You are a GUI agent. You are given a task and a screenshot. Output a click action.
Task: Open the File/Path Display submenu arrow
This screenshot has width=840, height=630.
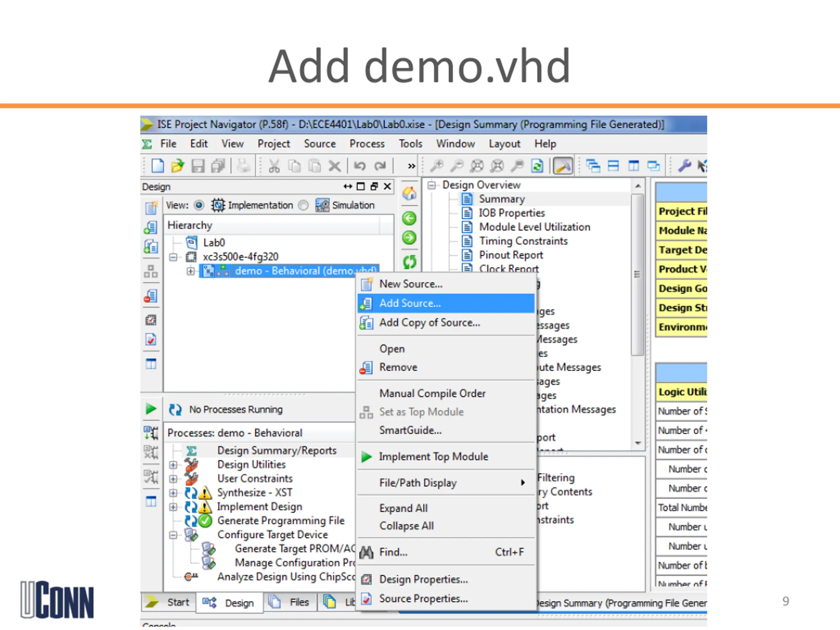point(523,483)
